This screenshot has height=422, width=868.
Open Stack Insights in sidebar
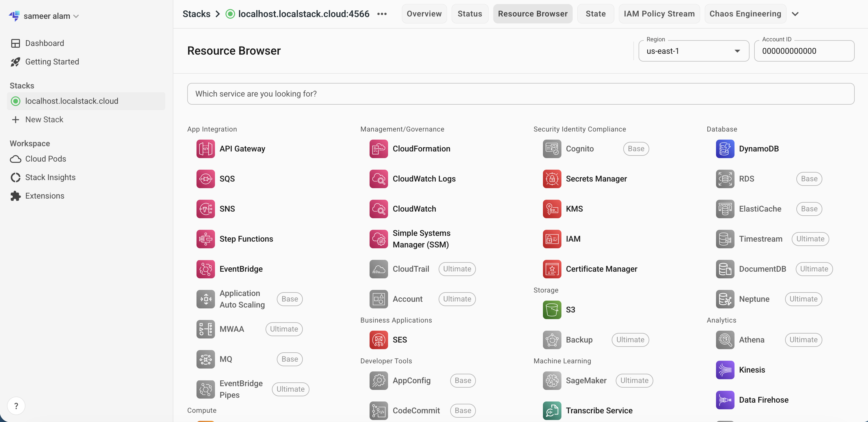[43, 177]
